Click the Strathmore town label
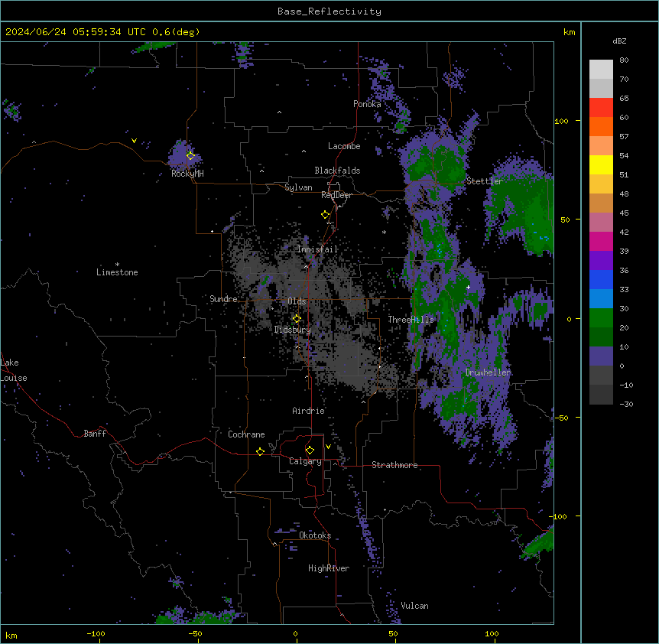Viewport: 659px width, 644px height. (x=394, y=465)
